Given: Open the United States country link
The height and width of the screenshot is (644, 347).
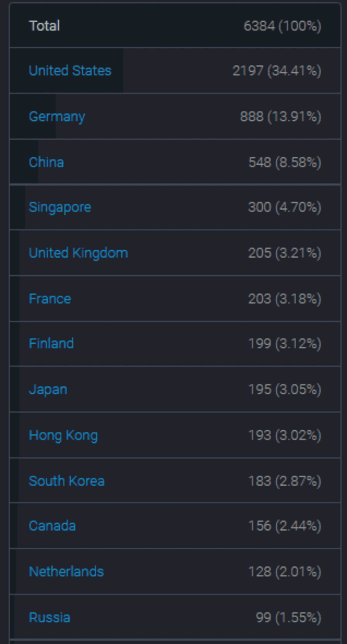Looking at the screenshot, I should (70, 71).
